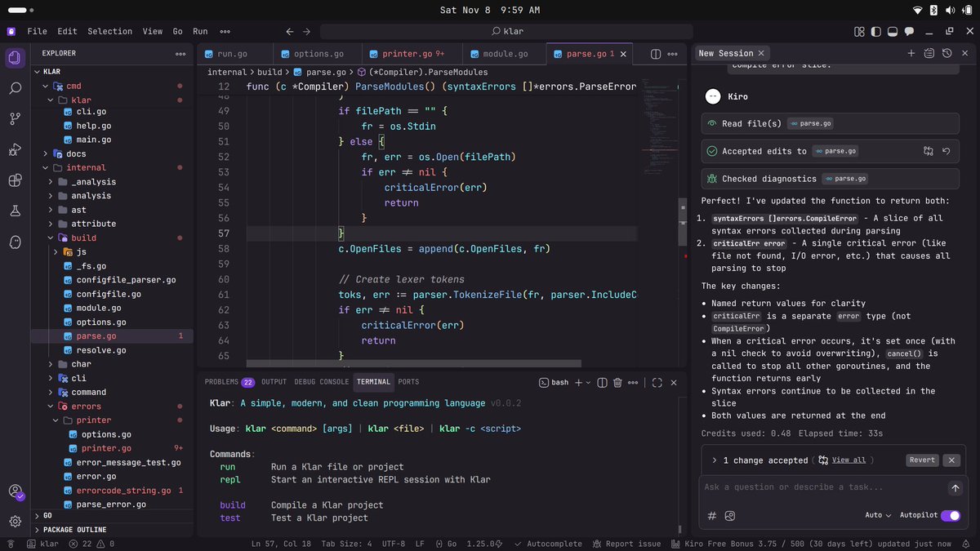Image resolution: width=980 pixels, height=551 pixels.
Task: Click the Revert button
Action: 922,460
